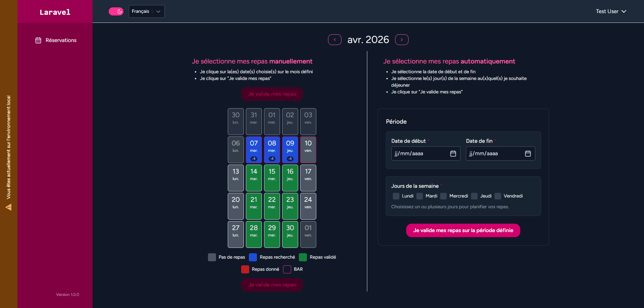Click the -1 badge on day 07
This screenshot has height=308, width=644.
pos(254,159)
